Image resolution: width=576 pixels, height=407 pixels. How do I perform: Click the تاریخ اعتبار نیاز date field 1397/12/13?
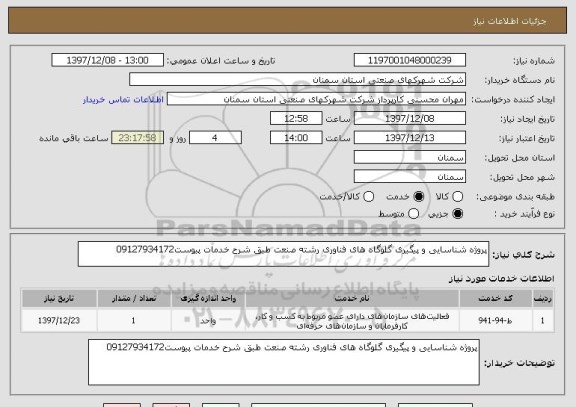tap(410, 138)
